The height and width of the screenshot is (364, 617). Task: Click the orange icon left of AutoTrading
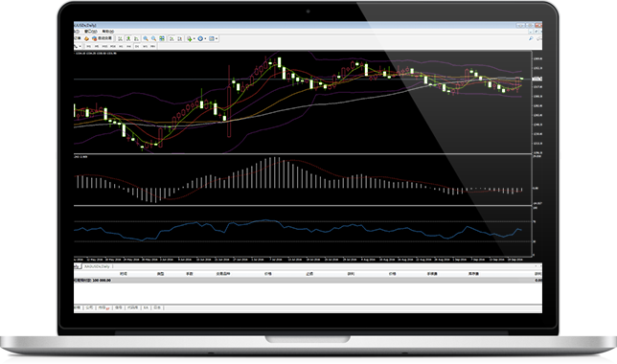86,38
